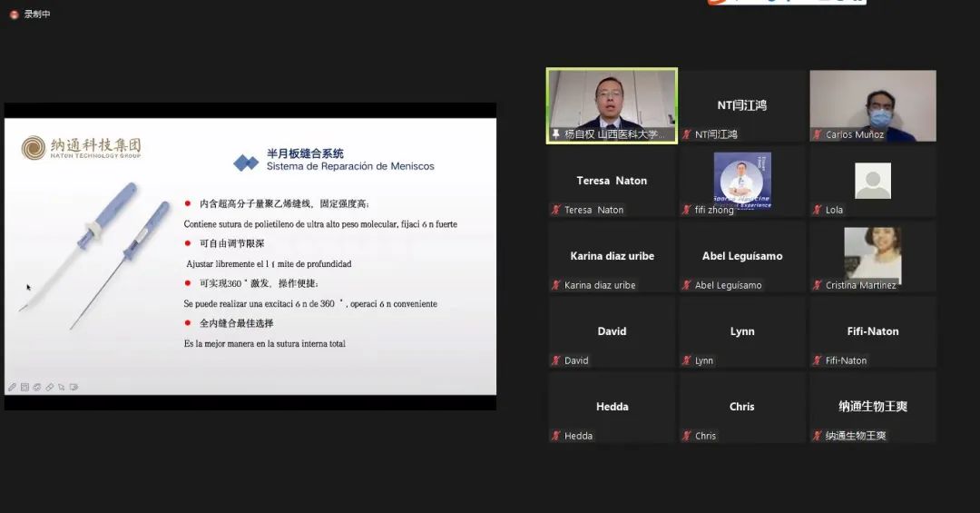Click the muted mic icon beside Lynn
The height and width of the screenshot is (513, 980).
tap(686, 360)
